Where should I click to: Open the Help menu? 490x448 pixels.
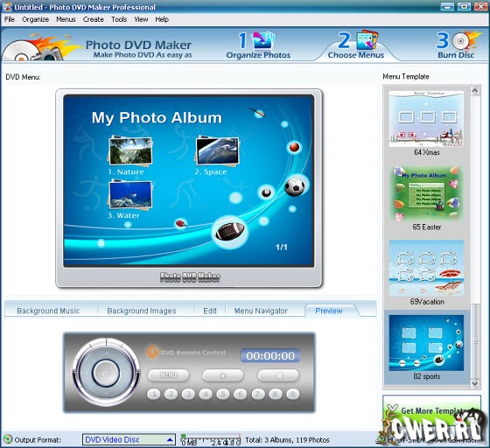(x=162, y=19)
